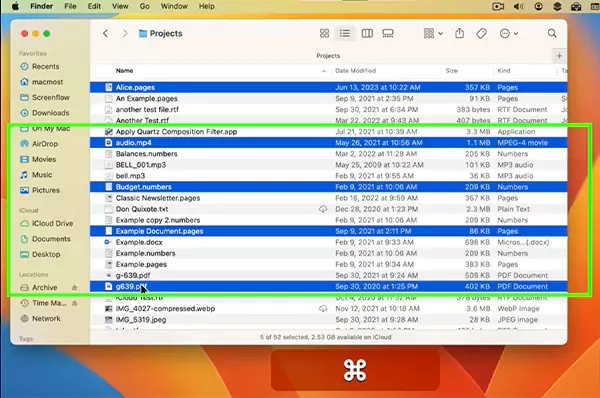The width and height of the screenshot is (600, 398).
Task: Select Example Document.pages file
Action: coord(328,231)
